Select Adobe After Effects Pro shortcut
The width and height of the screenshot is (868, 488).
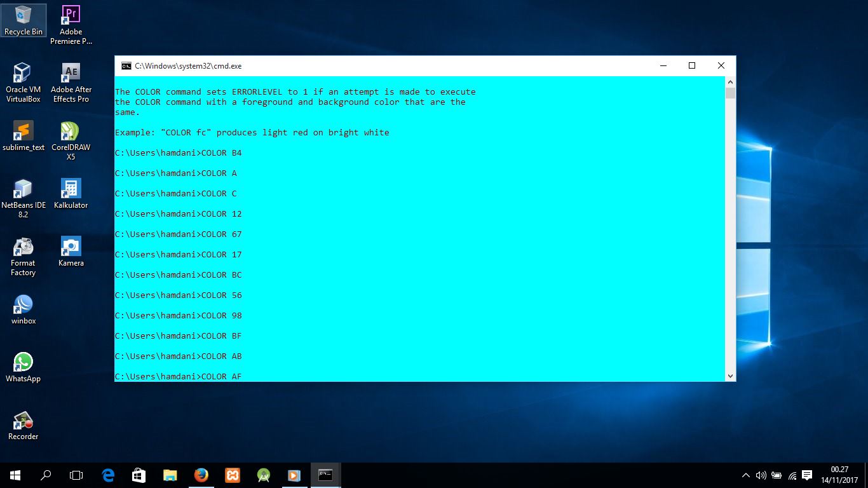(x=71, y=83)
